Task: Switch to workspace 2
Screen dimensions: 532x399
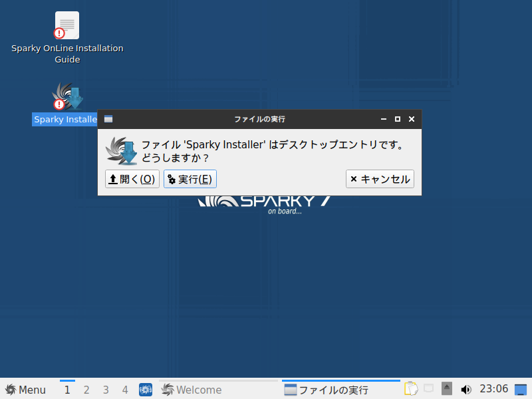Action: pyautogui.click(x=86, y=390)
